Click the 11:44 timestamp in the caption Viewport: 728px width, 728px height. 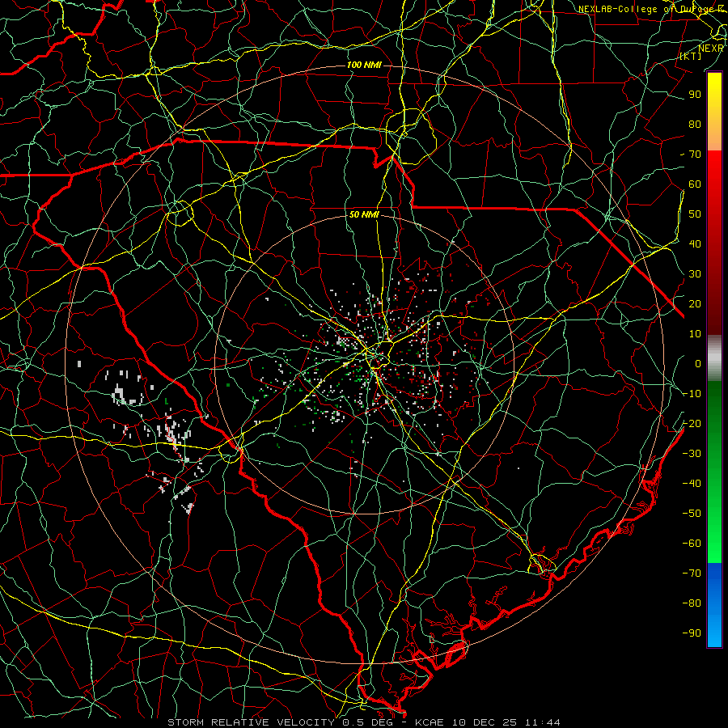pyautogui.click(x=543, y=722)
